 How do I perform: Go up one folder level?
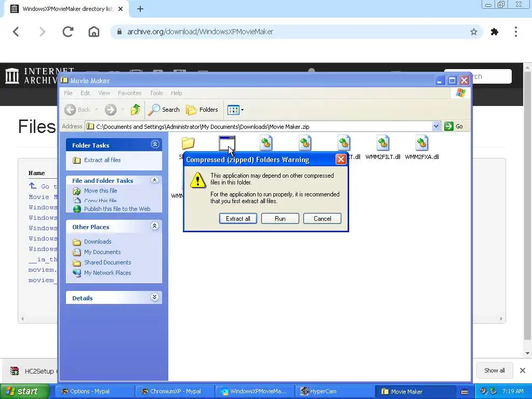tap(136, 110)
